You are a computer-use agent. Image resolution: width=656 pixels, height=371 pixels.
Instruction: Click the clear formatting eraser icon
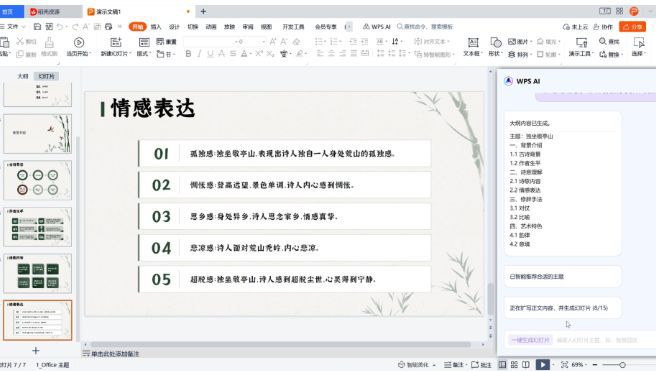pos(297,41)
